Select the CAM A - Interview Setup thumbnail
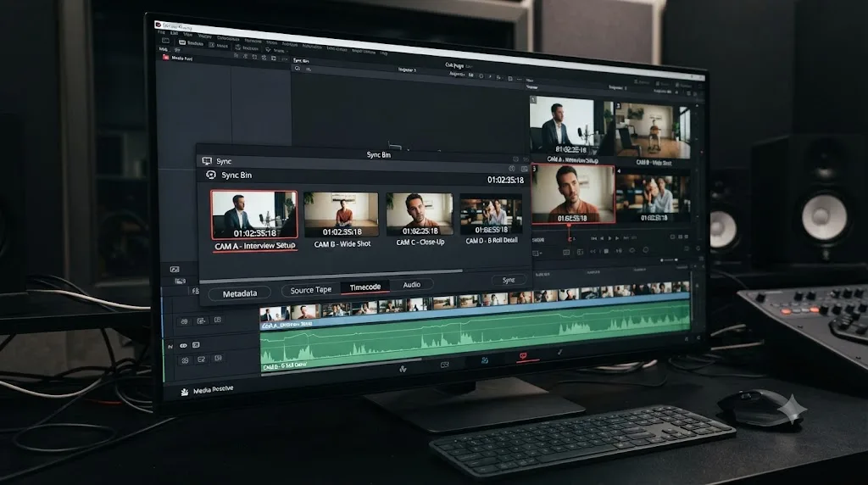 click(254, 215)
